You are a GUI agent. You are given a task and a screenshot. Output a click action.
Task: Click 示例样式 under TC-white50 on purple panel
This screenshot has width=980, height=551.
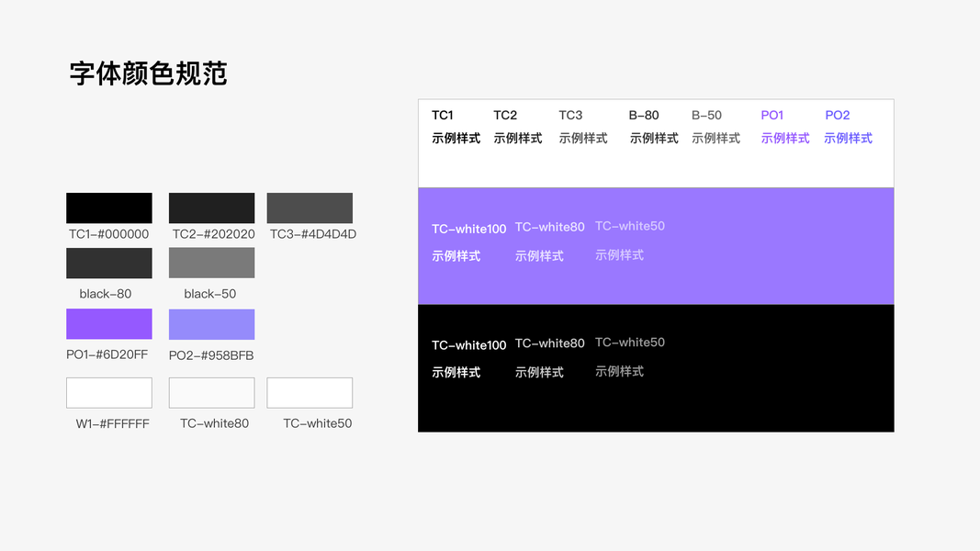pos(619,255)
